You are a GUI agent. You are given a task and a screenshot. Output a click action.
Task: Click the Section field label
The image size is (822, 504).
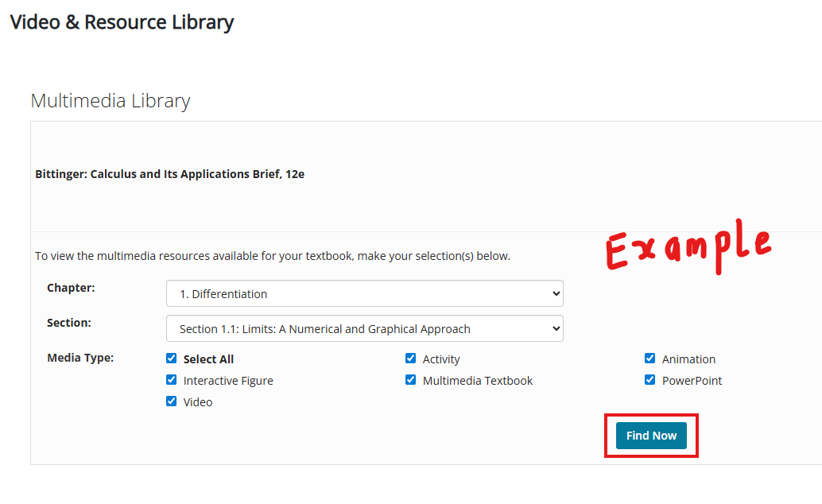(68, 322)
